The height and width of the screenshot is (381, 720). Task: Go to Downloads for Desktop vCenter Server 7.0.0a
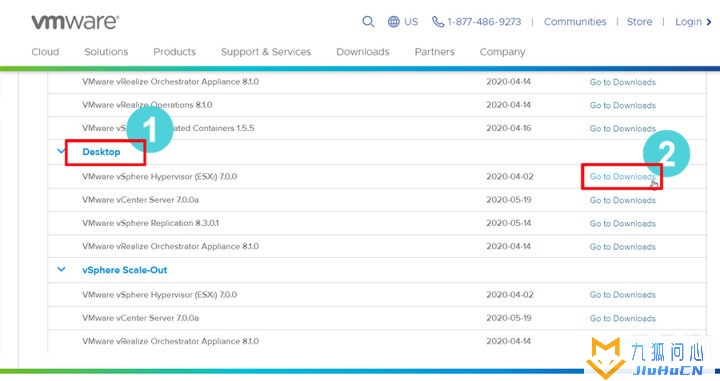[622, 200]
